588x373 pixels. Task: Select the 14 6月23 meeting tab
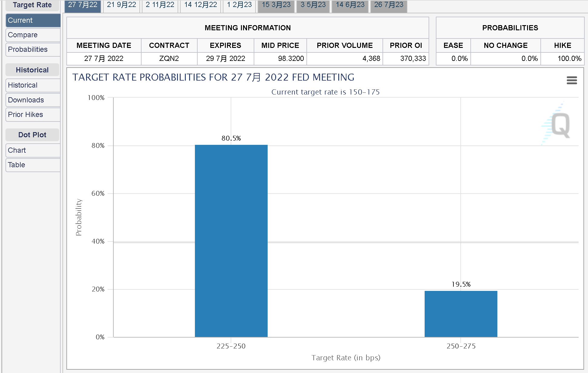[350, 5]
